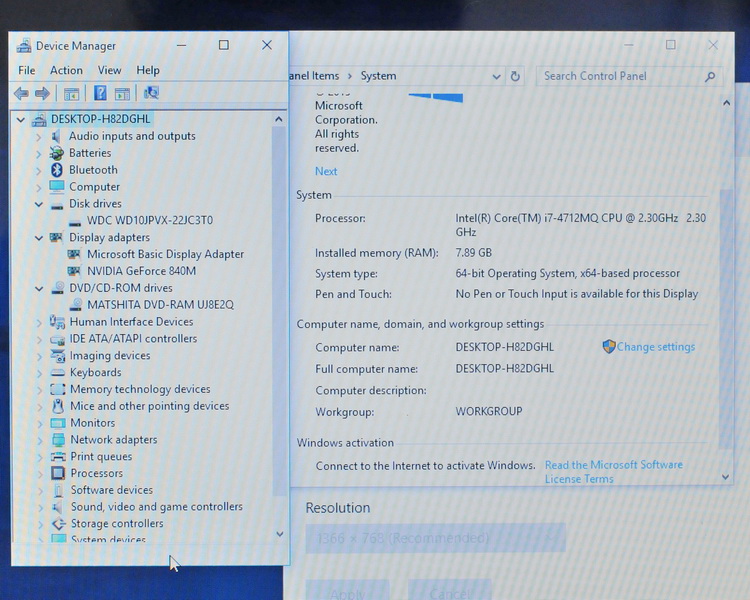Image resolution: width=750 pixels, height=600 pixels.
Task: Click the Storage controllers category icon
Action: (59, 524)
